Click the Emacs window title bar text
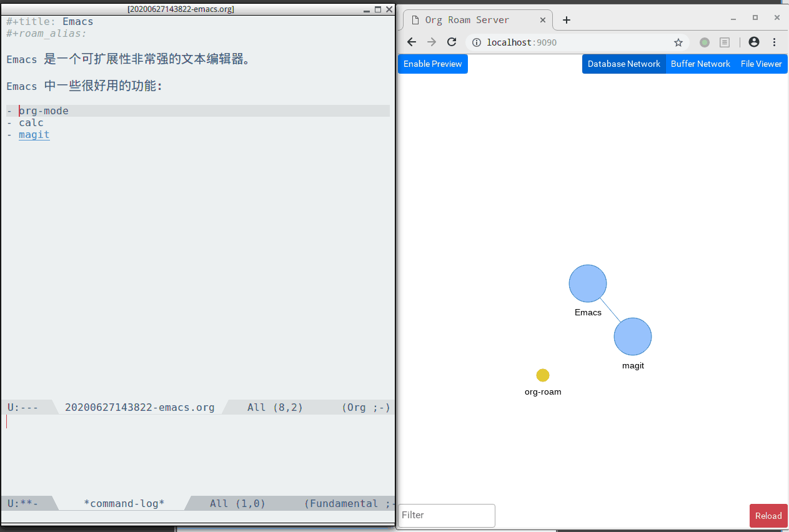Viewport: 789px width, 532px height. tap(181, 9)
